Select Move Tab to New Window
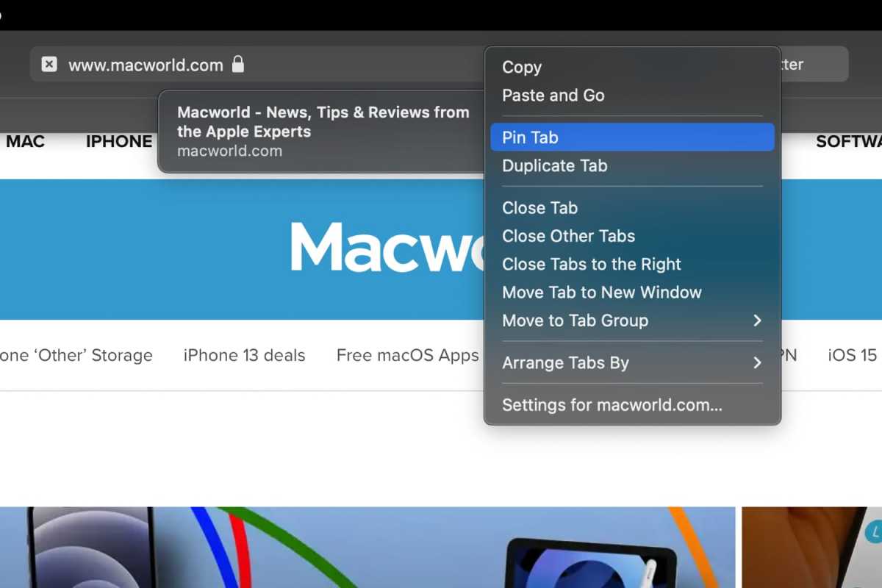 click(632, 292)
